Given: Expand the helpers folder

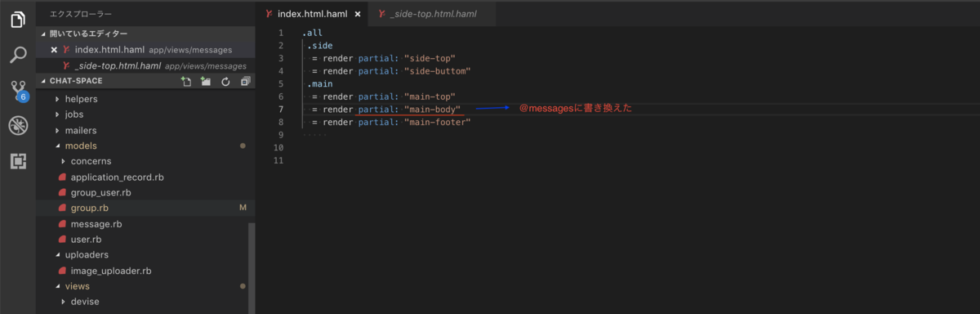Looking at the screenshot, I should click(x=81, y=99).
